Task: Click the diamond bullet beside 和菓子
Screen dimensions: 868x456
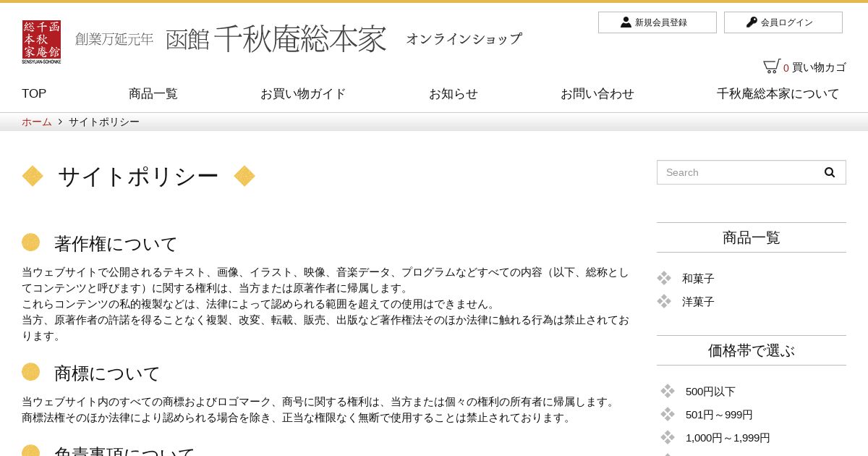Action: click(664, 278)
